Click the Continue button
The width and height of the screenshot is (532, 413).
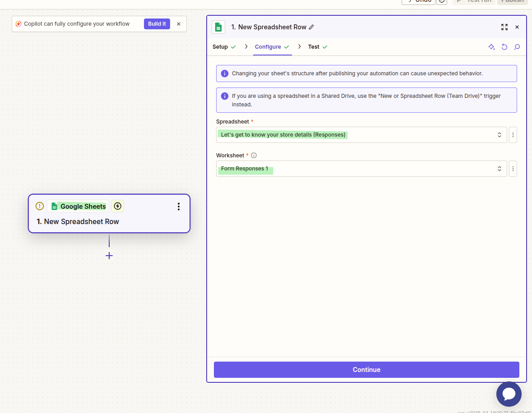366,370
